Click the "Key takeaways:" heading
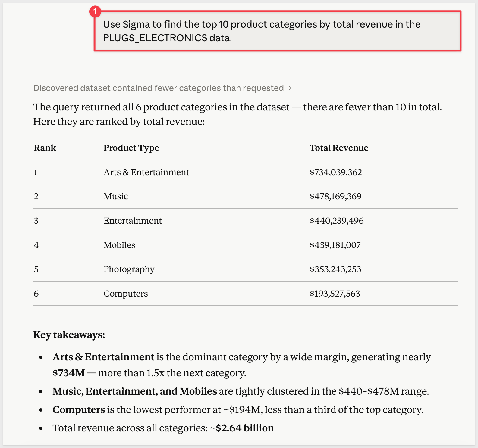This screenshot has width=478, height=448. tap(69, 335)
